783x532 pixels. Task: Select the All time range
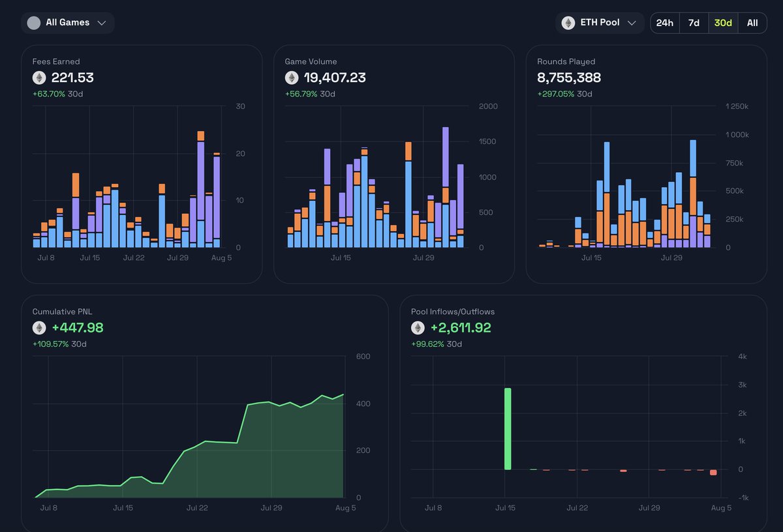coord(752,23)
